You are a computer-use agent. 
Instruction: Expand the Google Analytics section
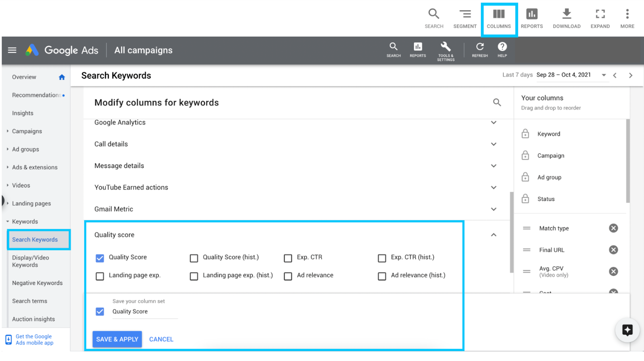493,122
